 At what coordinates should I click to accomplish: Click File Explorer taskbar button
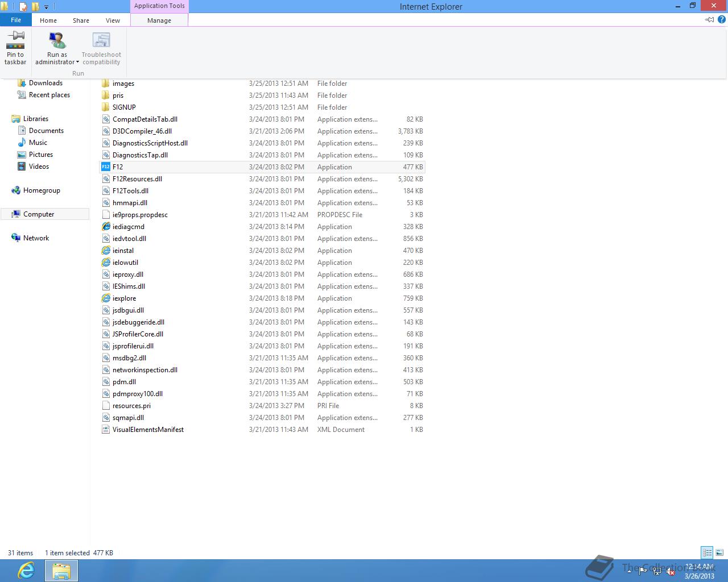pos(61,571)
